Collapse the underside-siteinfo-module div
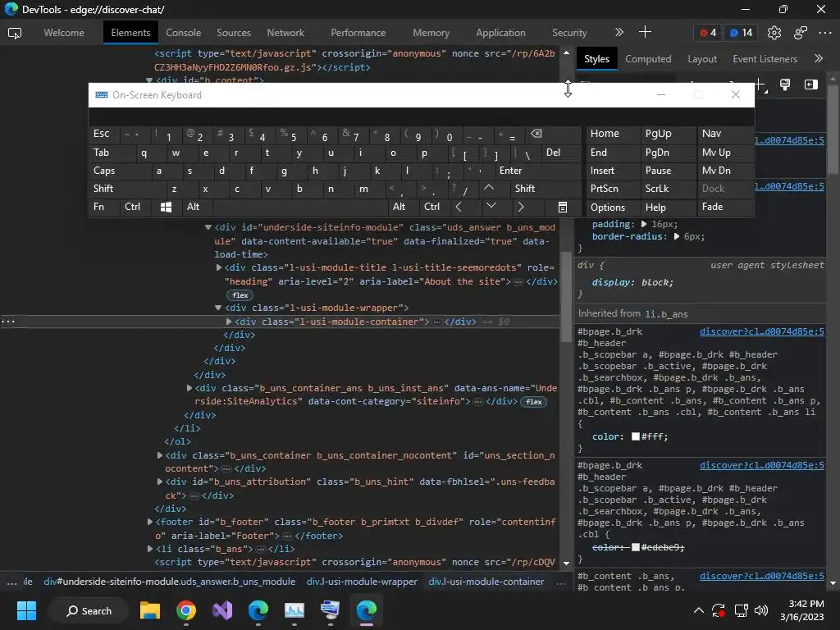 208,227
